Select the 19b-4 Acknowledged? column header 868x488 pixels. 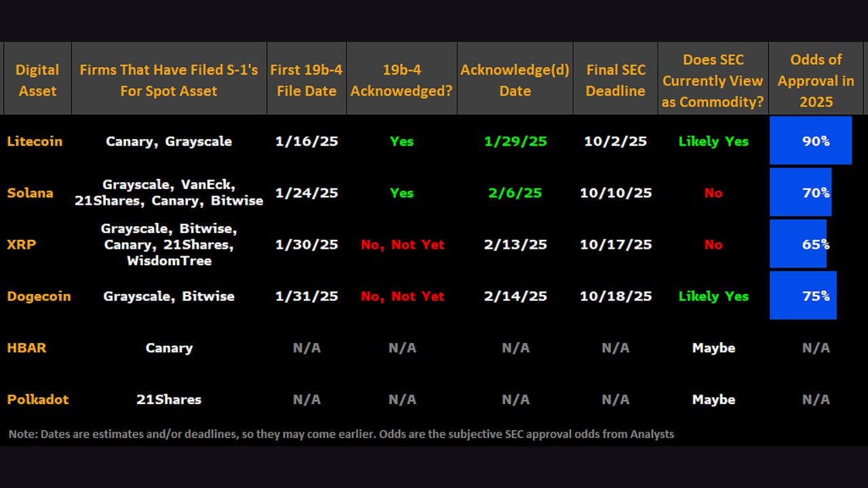point(401,80)
